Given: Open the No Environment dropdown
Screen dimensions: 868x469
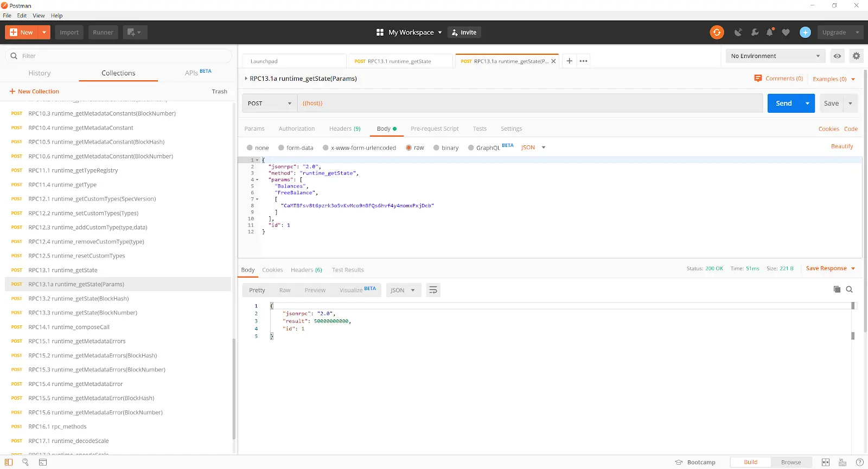Looking at the screenshot, I should pos(775,56).
